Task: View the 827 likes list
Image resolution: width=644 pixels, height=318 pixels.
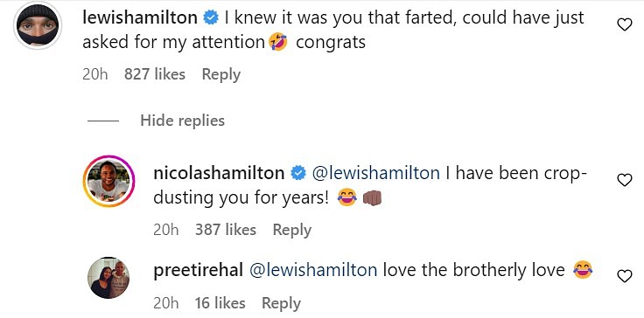Action: click(x=155, y=74)
